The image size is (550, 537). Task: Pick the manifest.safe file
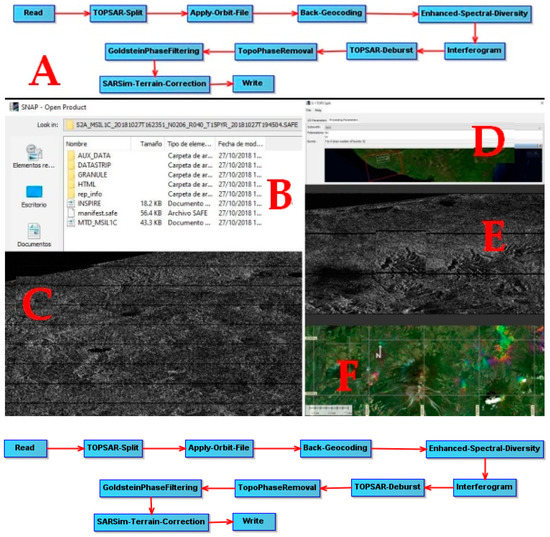tap(97, 213)
